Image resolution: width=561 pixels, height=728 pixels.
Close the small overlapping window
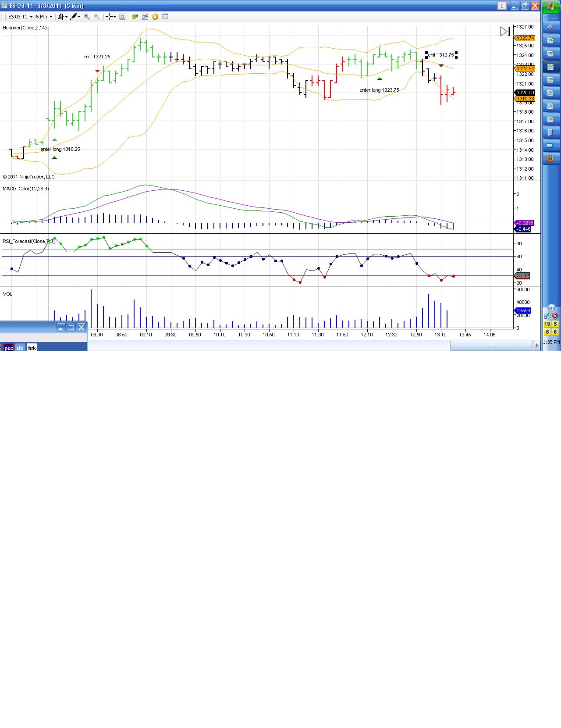coord(81,327)
